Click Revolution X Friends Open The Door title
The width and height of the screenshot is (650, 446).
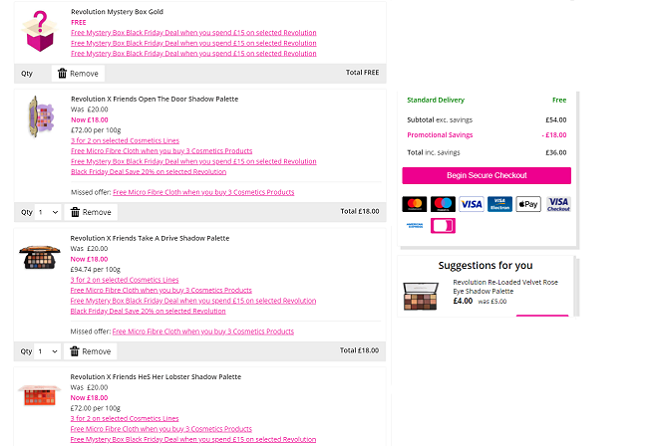(155, 99)
